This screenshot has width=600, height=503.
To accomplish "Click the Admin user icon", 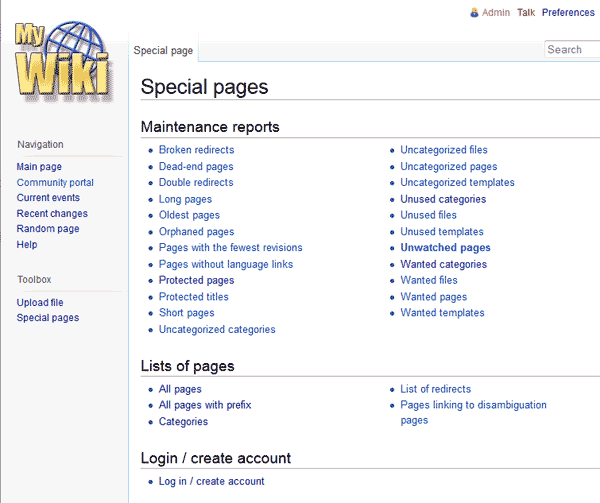I will click(x=474, y=13).
